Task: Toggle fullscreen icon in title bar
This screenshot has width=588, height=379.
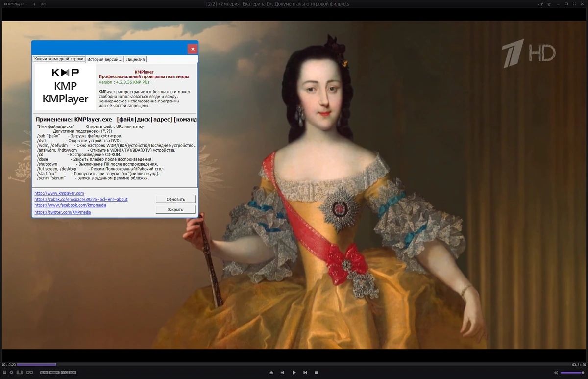Action: (574, 4)
